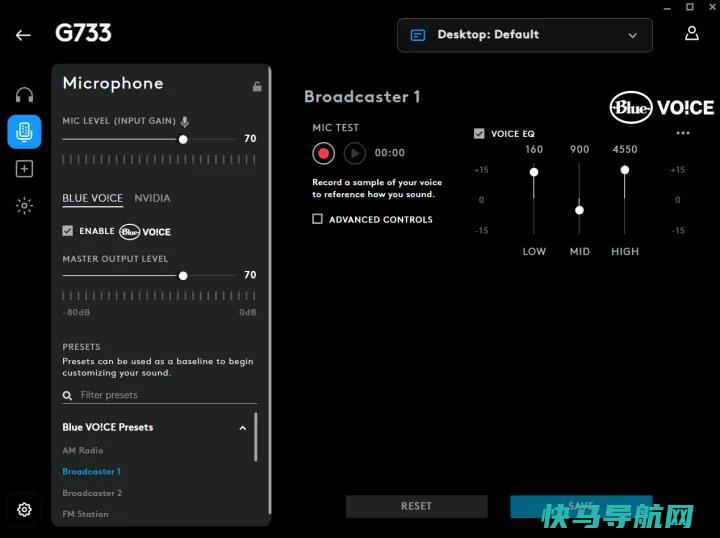The image size is (720, 538).
Task: Click the MIC LEVEL input gain slider handle
Action: tap(183, 139)
